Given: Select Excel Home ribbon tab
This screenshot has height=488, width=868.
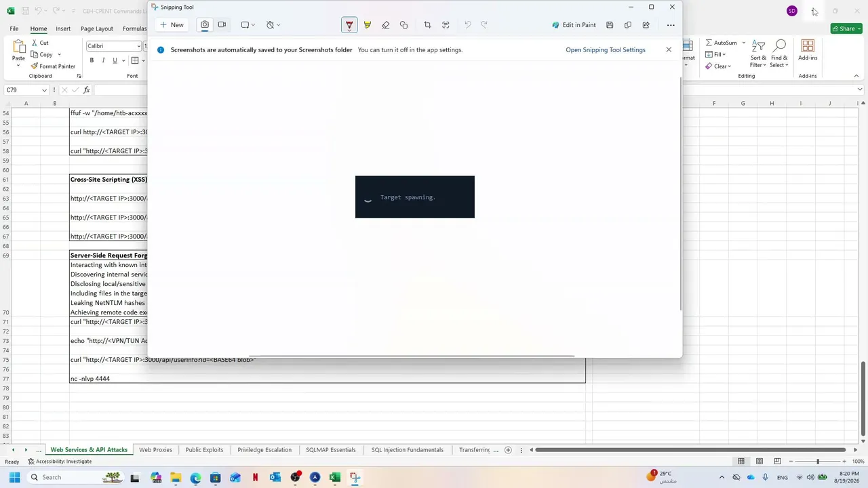Looking at the screenshot, I should (x=39, y=28).
